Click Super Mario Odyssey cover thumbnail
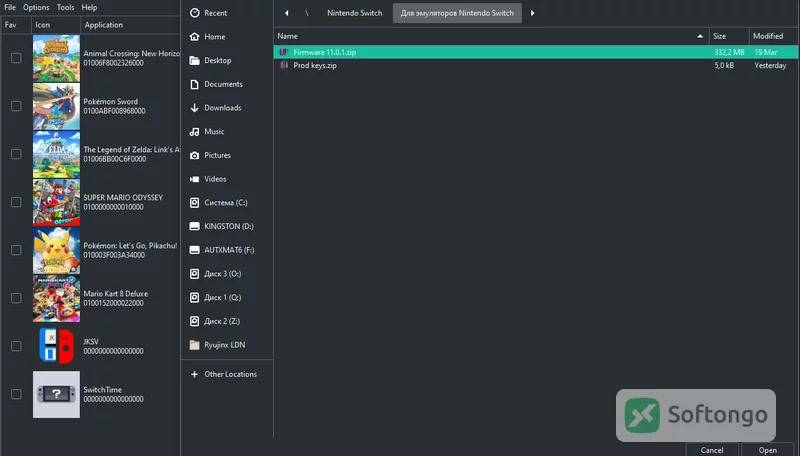 (x=56, y=202)
